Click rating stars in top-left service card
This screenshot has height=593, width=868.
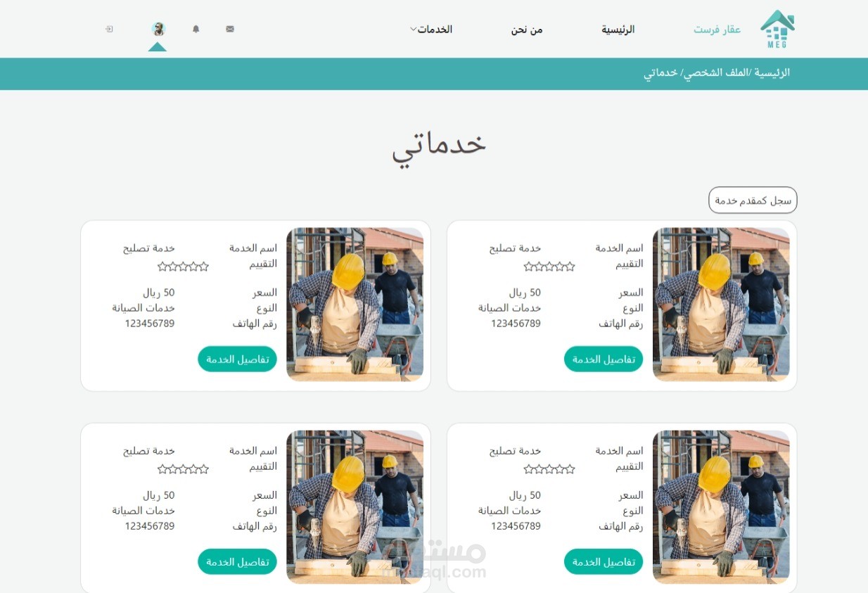[x=183, y=267]
